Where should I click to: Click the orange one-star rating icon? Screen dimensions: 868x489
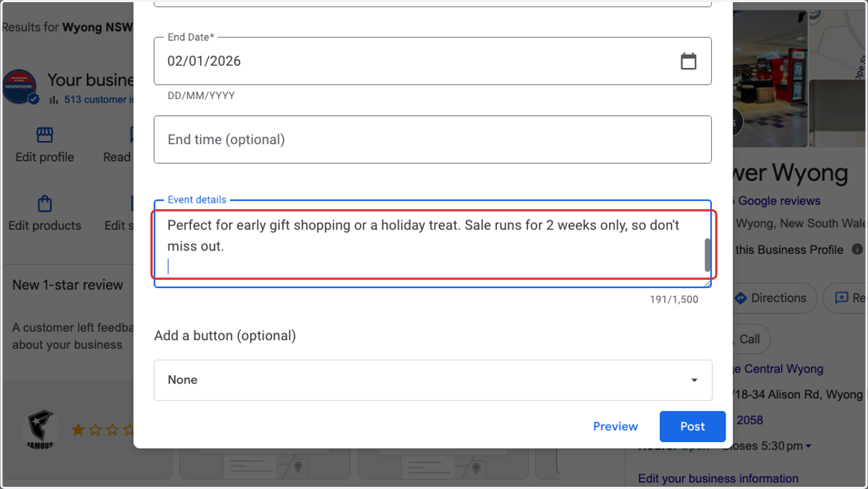pyautogui.click(x=79, y=430)
